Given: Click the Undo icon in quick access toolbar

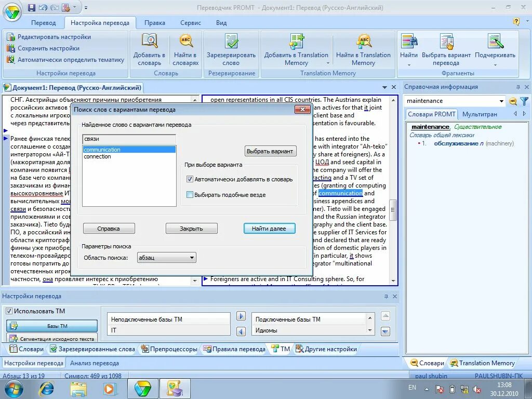Looking at the screenshot, I should coord(43,7).
